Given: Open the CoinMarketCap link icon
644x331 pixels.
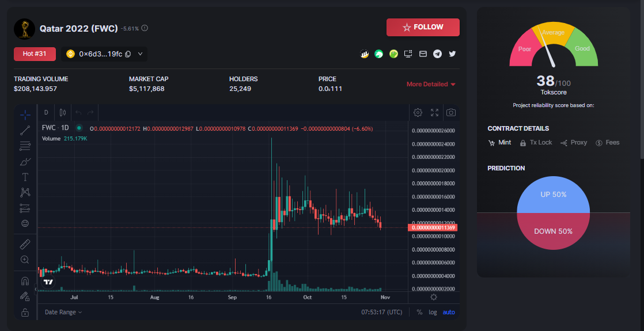Looking at the screenshot, I should (x=364, y=54).
